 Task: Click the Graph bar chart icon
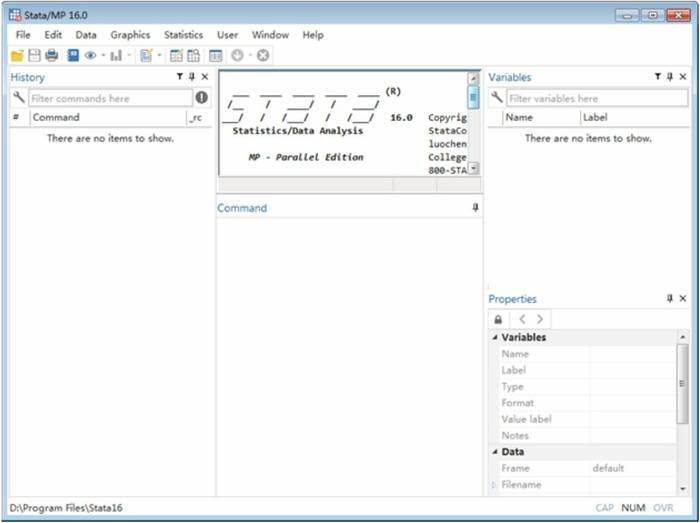(x=116, y=55)
